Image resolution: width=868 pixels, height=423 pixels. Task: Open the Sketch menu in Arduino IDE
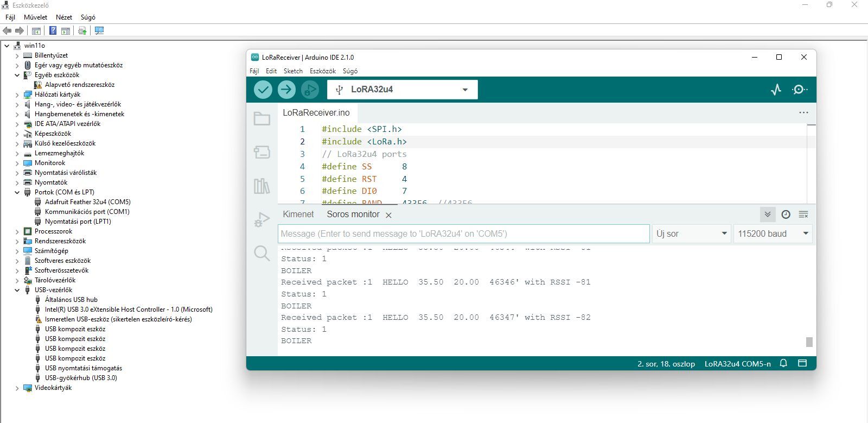pos(293,71)
